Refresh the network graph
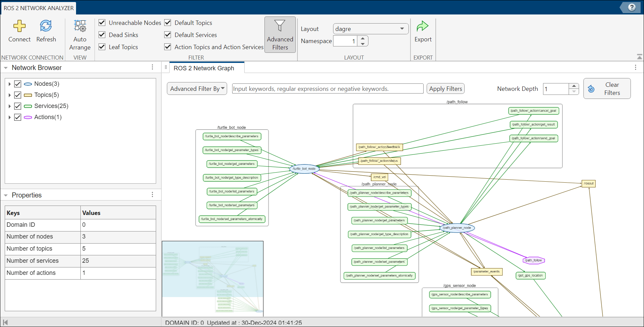The width and height of the screenshot is (644, 327). [46, 26]
